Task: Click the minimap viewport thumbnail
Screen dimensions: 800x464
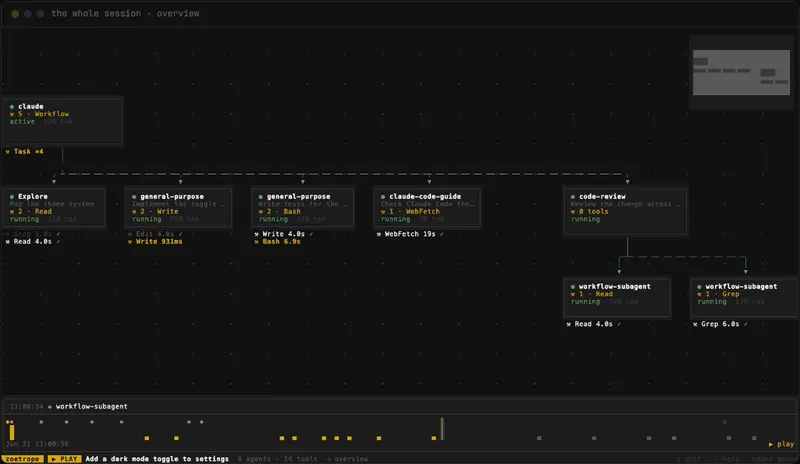Action: (x=741, y=72)
